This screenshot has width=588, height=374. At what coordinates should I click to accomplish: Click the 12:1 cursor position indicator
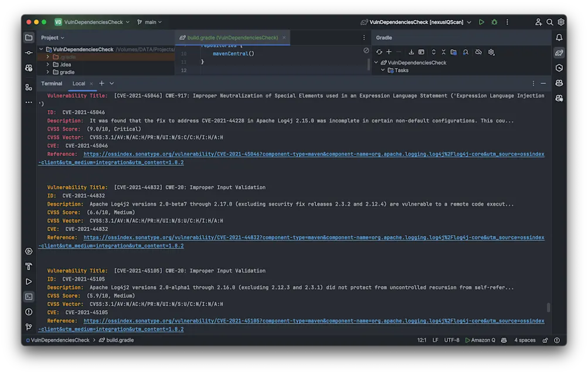pyautogui.click(x=422, y=340)
